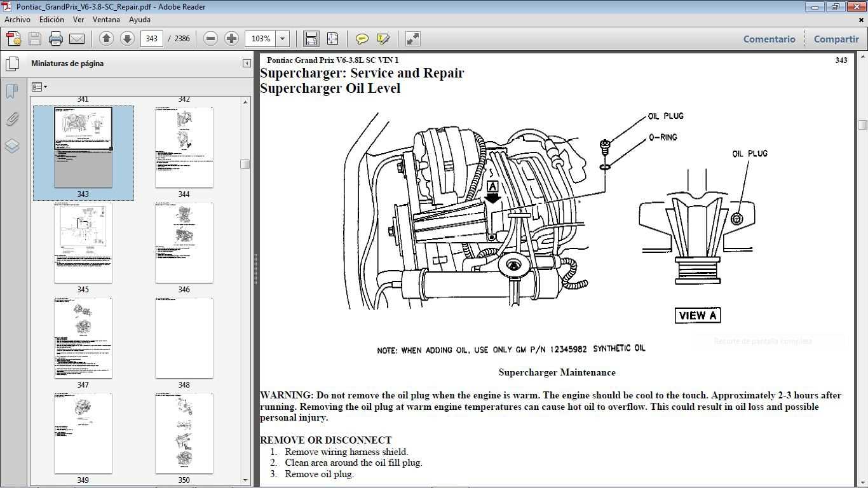This screenshot has width=868, height=488.
Task: Select page 344 thumbnail
Action: (184, 147)
